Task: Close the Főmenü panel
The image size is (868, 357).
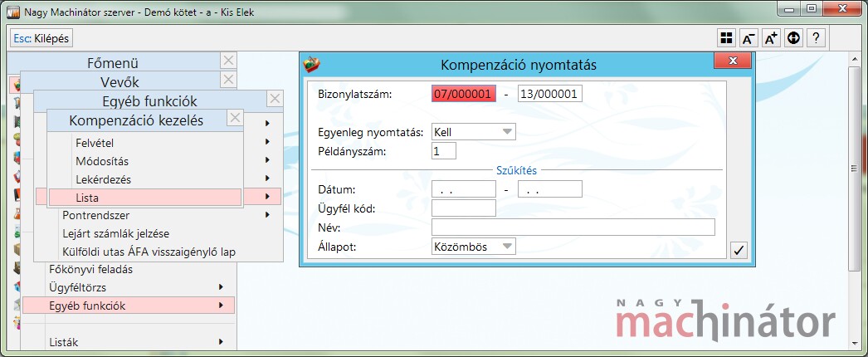Action: point(229,61)
